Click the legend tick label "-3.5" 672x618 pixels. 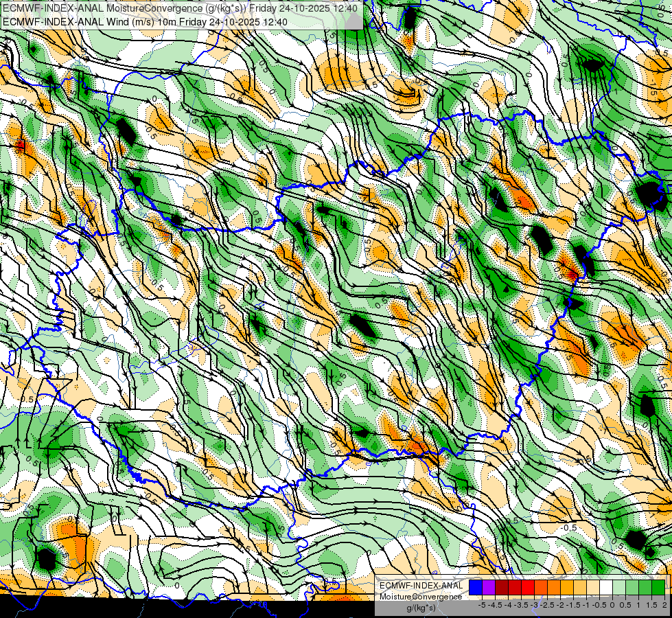(521, 605)
